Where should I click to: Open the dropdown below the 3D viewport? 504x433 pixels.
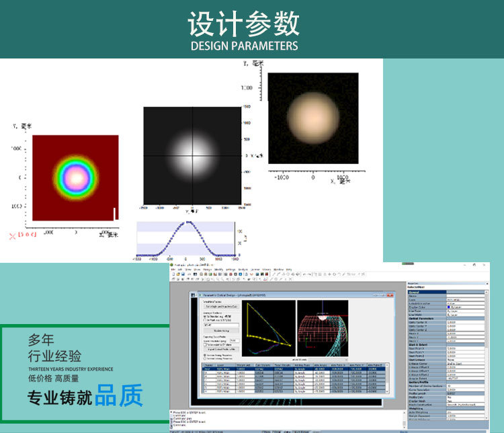tap(328, 360)
